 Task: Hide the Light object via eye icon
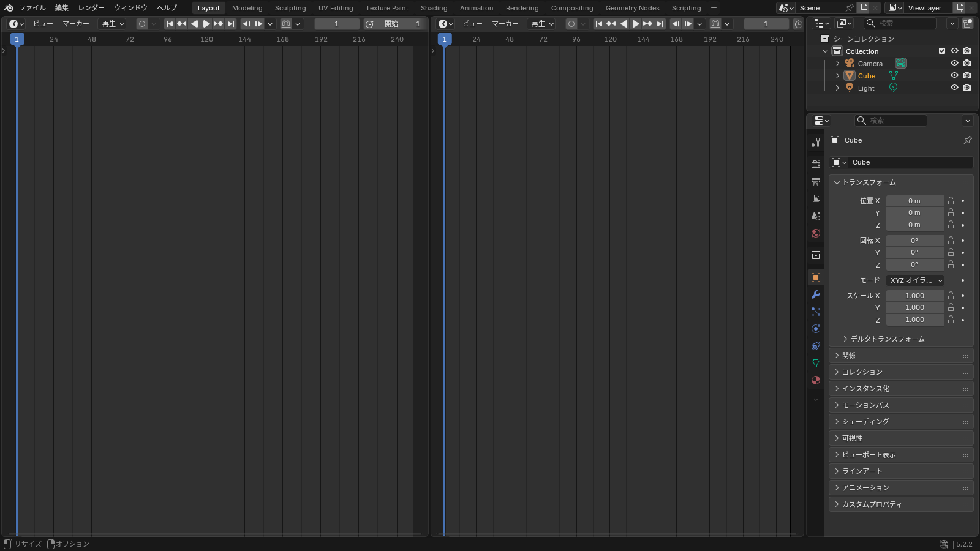coord(954,88)
